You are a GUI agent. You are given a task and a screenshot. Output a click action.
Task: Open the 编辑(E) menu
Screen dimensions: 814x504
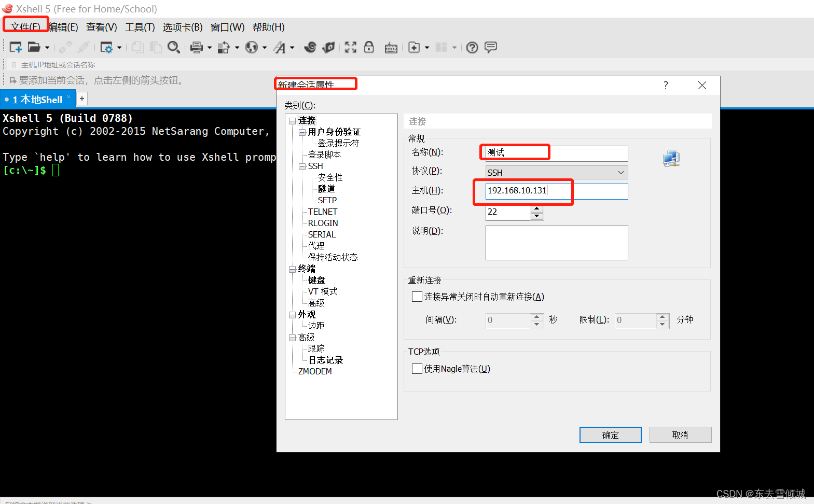63,27
